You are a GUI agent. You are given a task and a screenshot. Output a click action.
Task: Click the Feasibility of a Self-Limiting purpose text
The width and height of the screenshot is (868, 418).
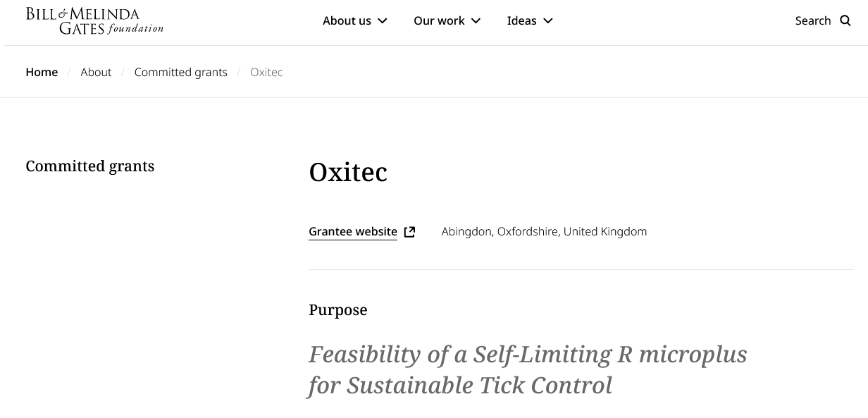pyautogui.click(x=528, y=369)
